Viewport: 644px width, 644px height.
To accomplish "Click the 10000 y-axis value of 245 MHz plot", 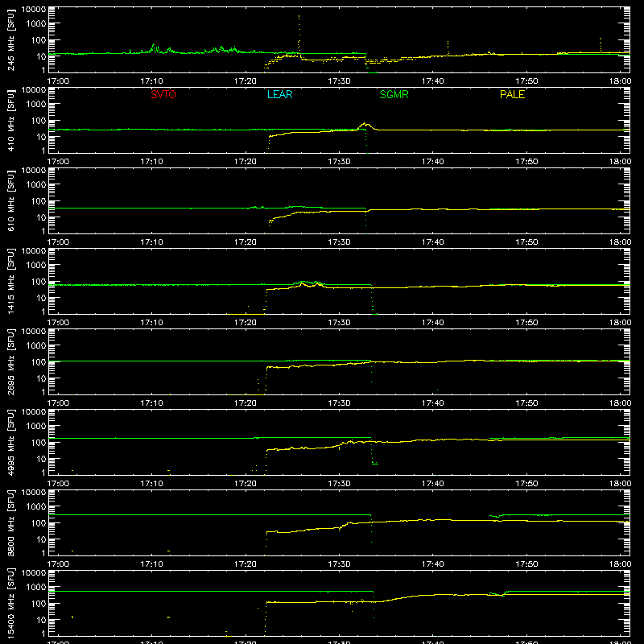I will pos(34,10).
